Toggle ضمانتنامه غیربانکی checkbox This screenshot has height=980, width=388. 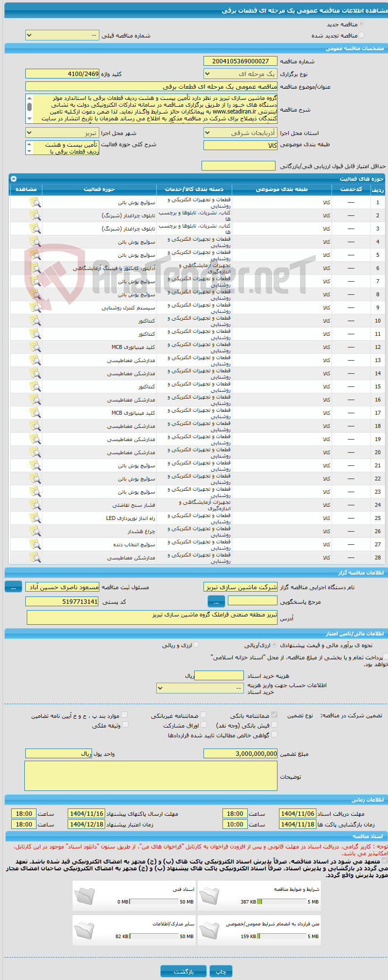pyautogui.click(x=203, y=715)
